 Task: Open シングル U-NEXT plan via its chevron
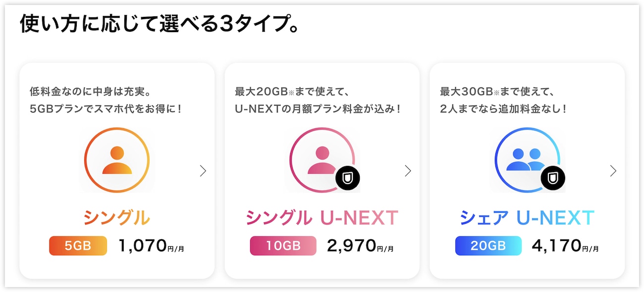coord(408,171)
